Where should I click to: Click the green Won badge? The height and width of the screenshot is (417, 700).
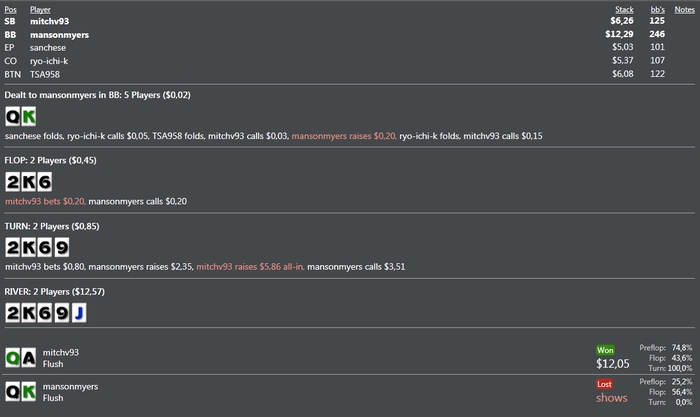[x=605, y=350]
